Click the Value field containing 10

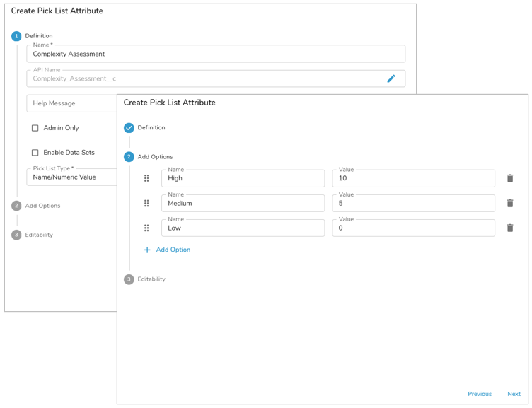pos(413,178)
